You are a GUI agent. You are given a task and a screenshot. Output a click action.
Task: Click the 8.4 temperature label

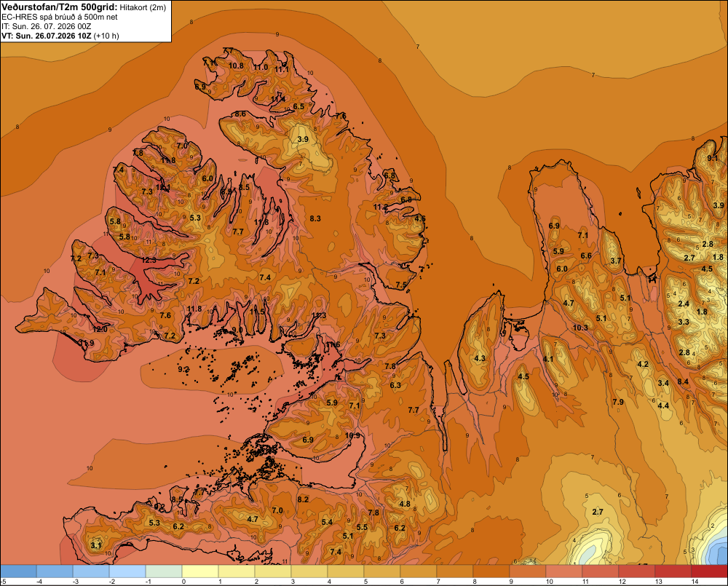[x=683, y=381]
